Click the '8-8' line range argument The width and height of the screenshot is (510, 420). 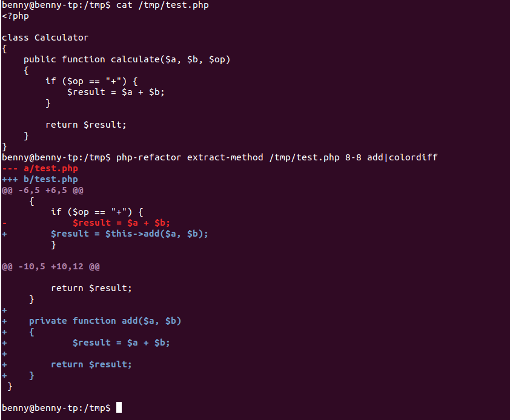click(x=353, y=157)
